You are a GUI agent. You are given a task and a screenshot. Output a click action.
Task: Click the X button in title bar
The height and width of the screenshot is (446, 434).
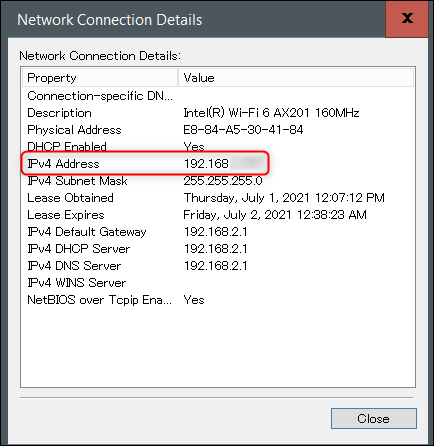click(x=407, y=19)
